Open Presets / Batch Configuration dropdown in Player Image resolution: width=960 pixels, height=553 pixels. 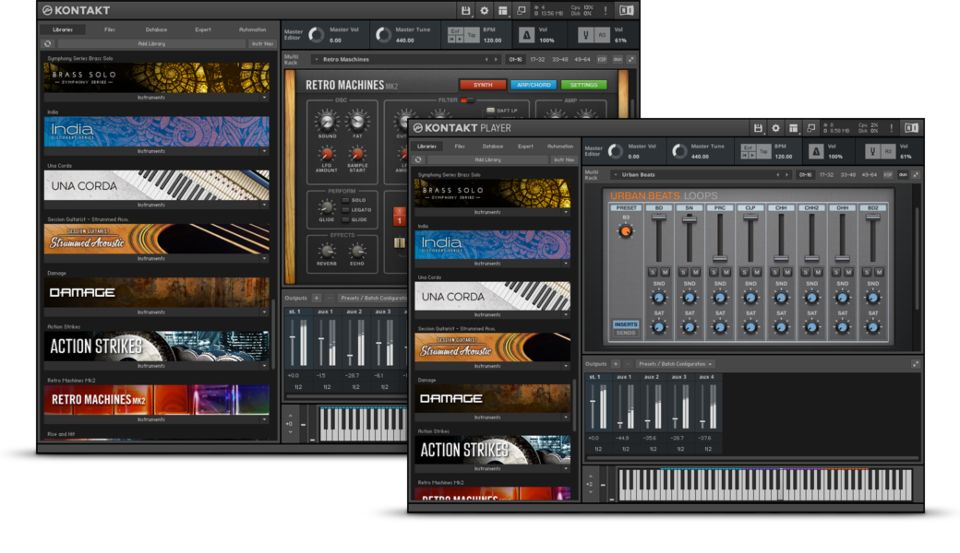click(675, 364)
